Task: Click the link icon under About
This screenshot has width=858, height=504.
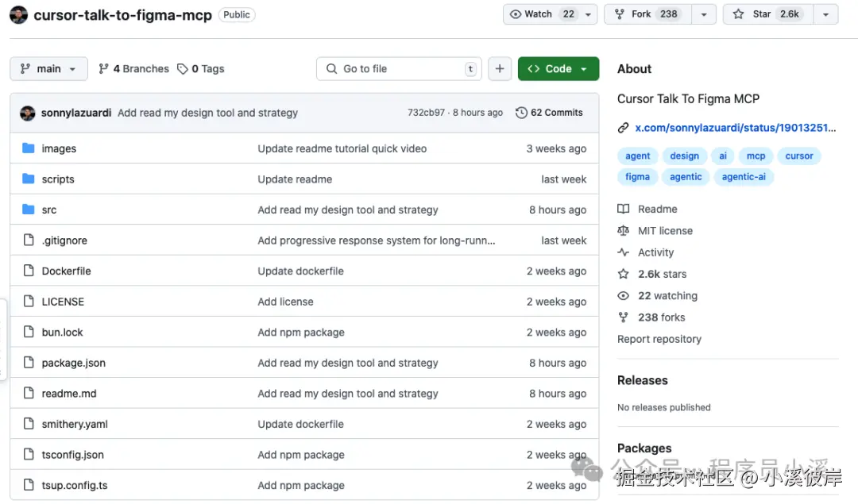Action: (x=624, y=128)
